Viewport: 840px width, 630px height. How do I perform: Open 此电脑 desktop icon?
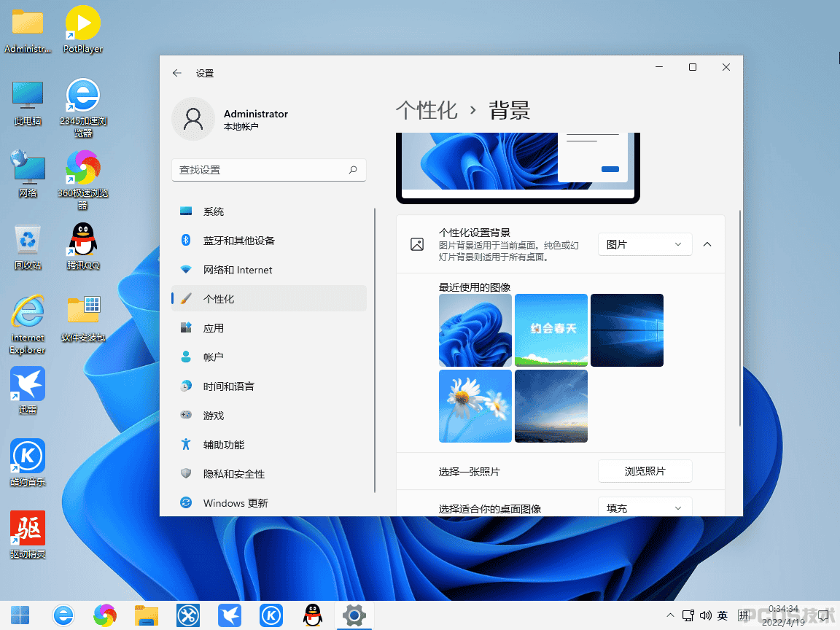(x=28, y=103)
